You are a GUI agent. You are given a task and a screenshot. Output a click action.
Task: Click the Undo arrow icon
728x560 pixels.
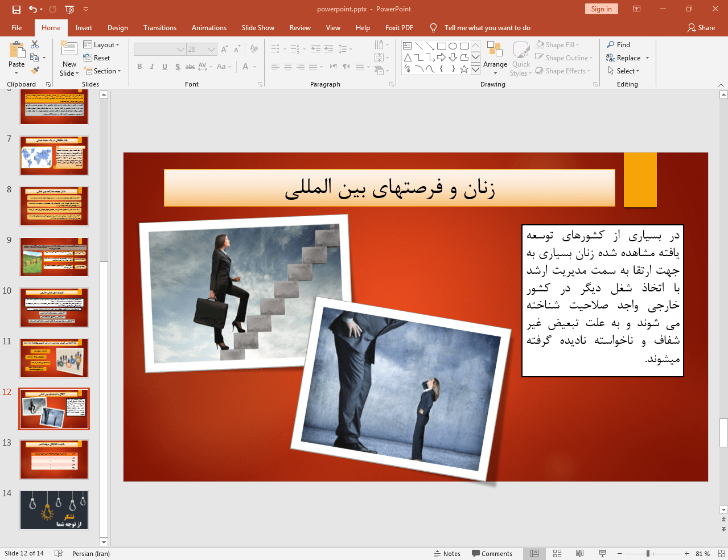[x=33, y=9]
